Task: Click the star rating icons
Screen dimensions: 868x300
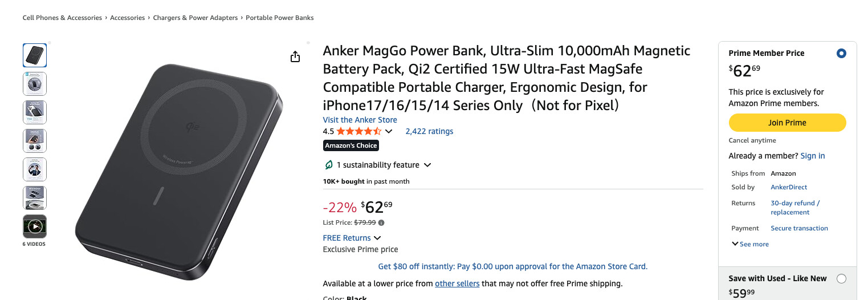Action: 359,131
